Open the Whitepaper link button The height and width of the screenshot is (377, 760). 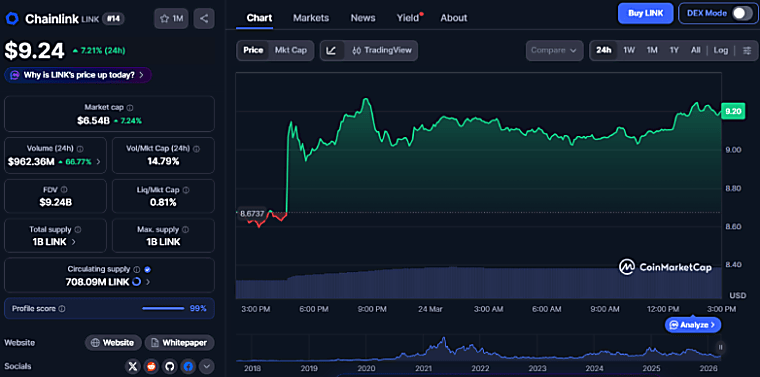point(179,343)
